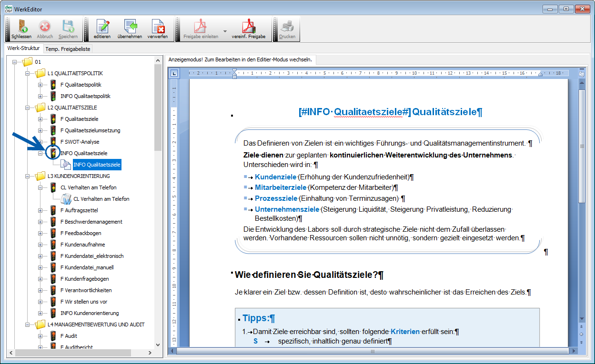
Task: Select INFO Kundenorientierung tree entry
Action: pos(90,313)
